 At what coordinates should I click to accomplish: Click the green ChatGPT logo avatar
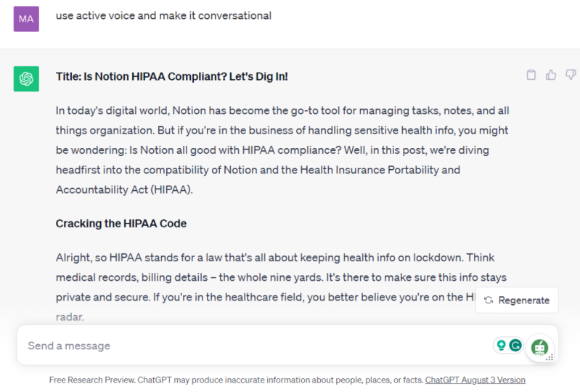[x=26, y=79]
